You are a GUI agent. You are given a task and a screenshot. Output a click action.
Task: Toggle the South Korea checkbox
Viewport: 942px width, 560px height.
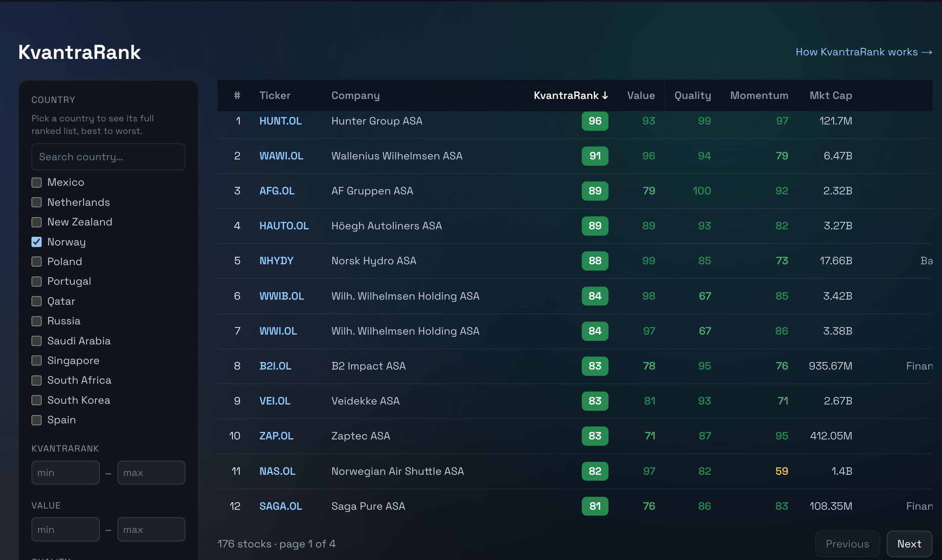click(37, 400)
